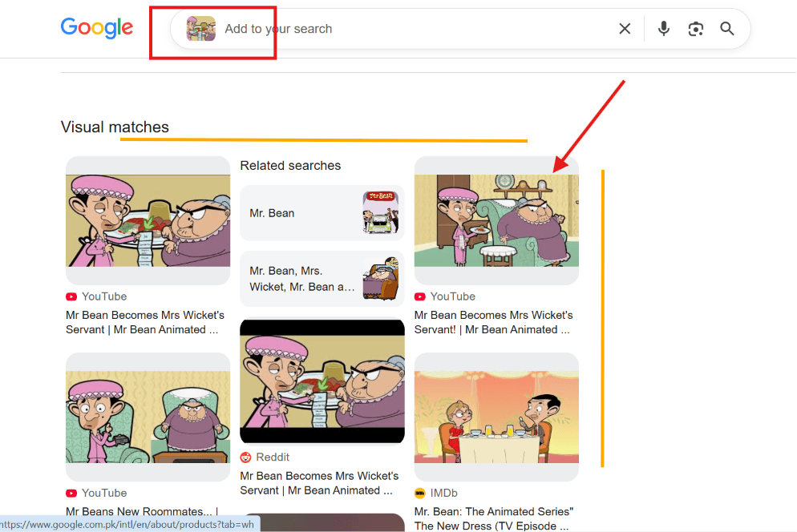
Task: Click the Related searches heading
Action: (x=290, y=166)
